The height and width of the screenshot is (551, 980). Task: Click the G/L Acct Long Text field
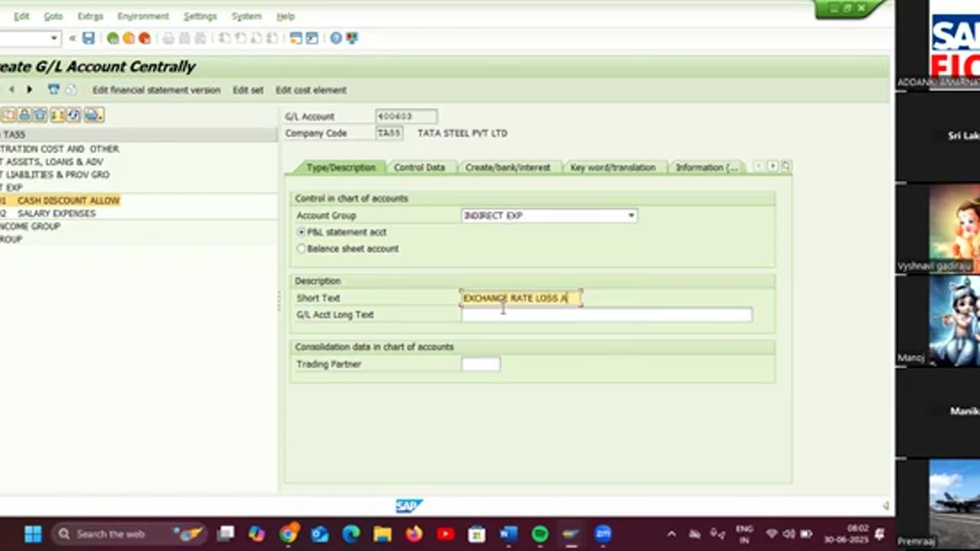(x=606, y=315)
